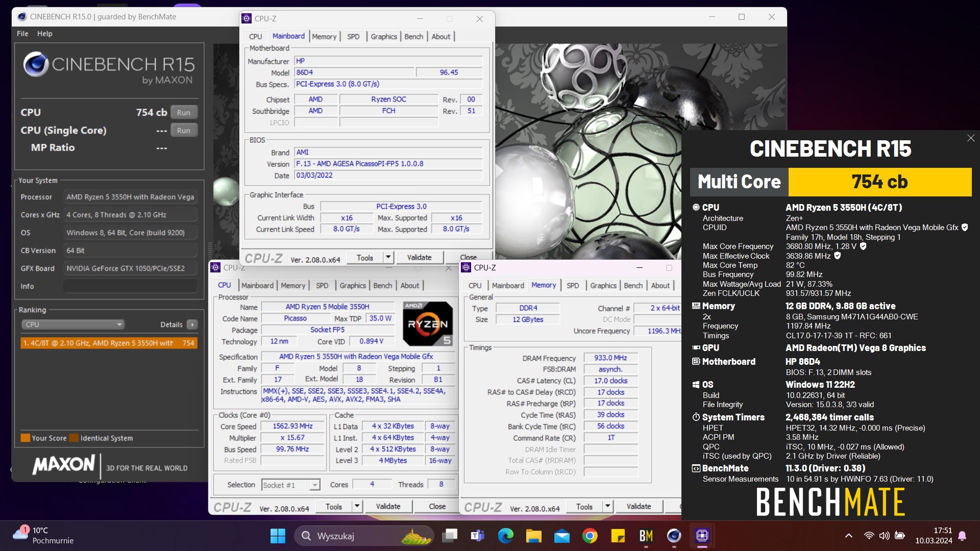980x551 pixels.
Task: Click the Info input field in Cinebench
Action: [x=130, y=286]
